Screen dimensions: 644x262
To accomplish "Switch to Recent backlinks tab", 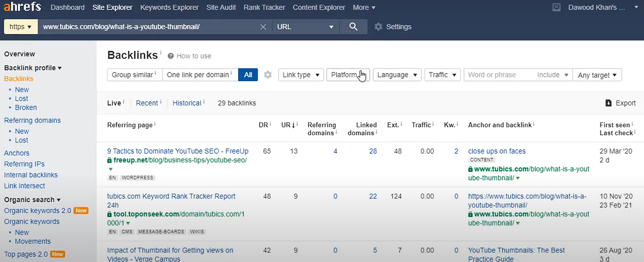I will click(147, 103).
